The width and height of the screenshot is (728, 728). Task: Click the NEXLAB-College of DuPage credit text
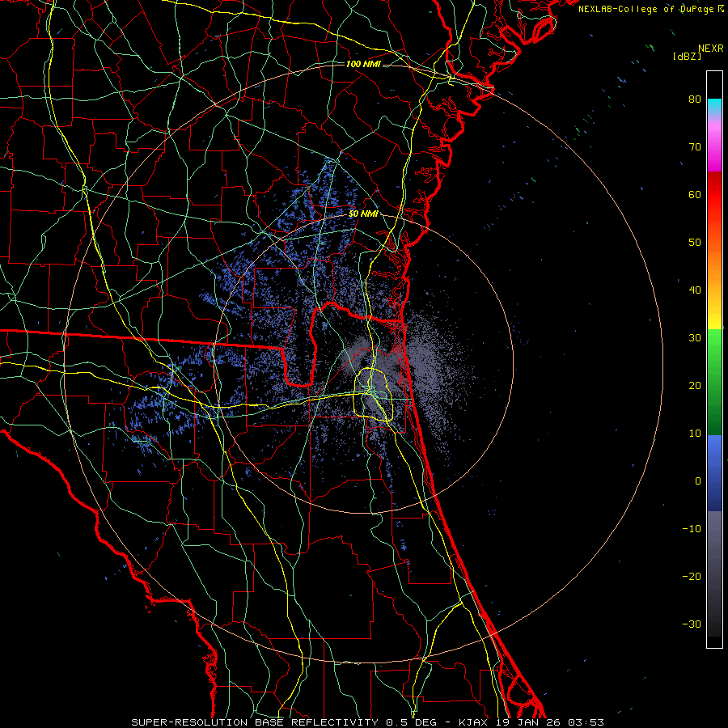pyautogui.click(x=650, y=9)
